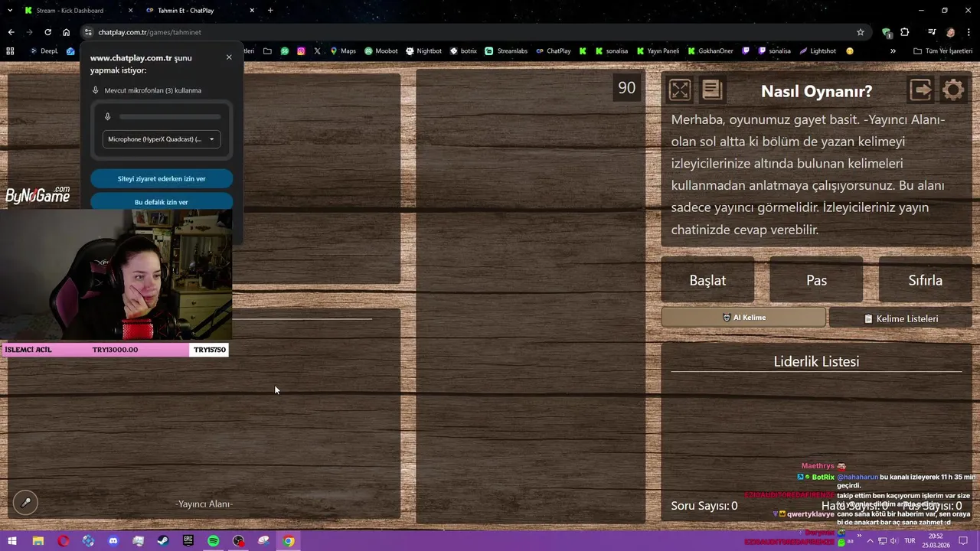Viewport: 980px width, 551px height.
Task: Open the GokhanOner bookmark
Action: pos(710,51)
